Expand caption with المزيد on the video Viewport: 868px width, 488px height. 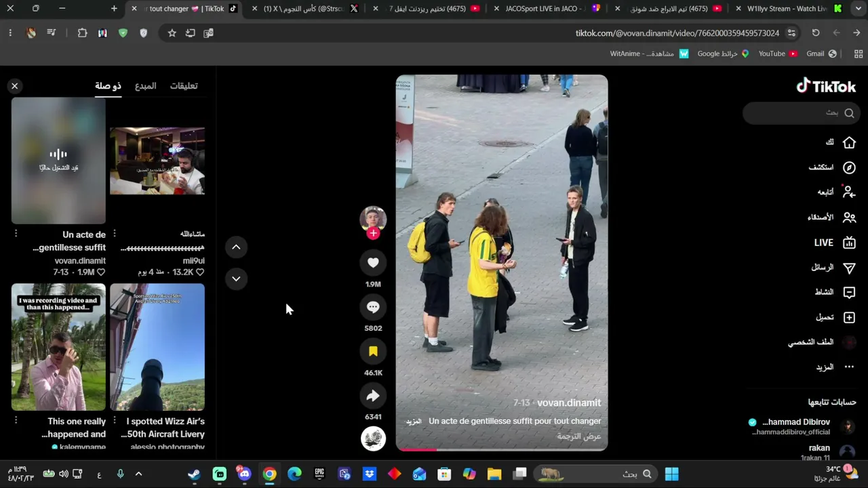point(414,422)
